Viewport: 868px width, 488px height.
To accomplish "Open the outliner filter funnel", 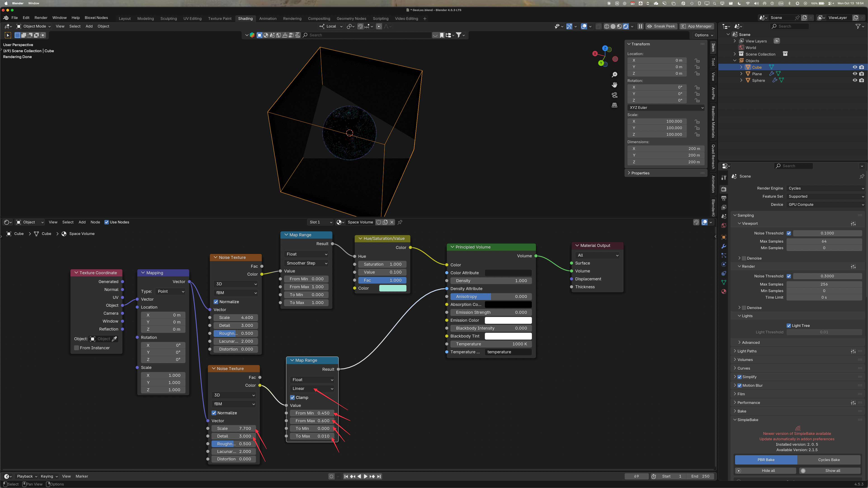I will (x=858, y=26).
